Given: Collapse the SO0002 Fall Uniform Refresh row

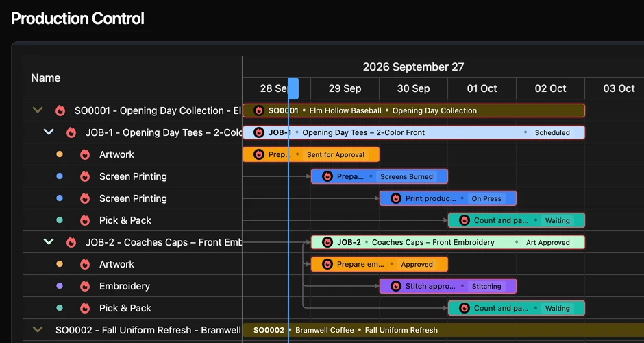Looking at the screenshot, I should pos(38,329).
